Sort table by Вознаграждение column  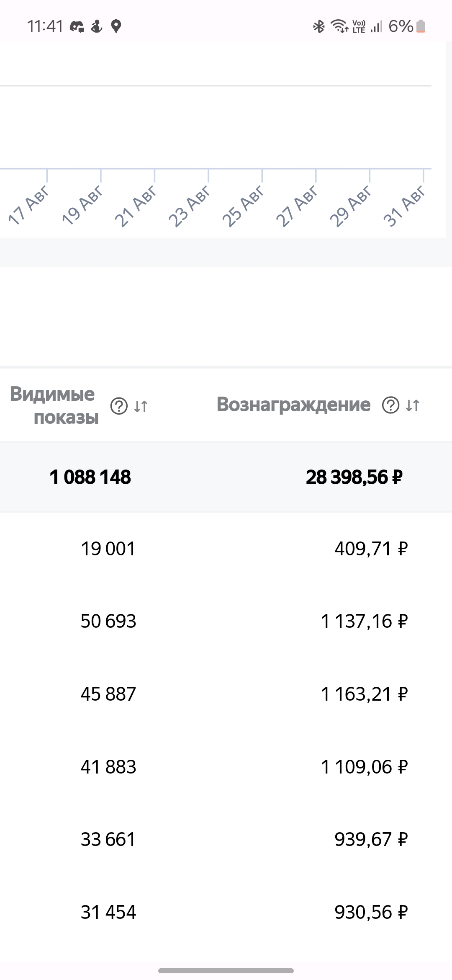point(413,405)
